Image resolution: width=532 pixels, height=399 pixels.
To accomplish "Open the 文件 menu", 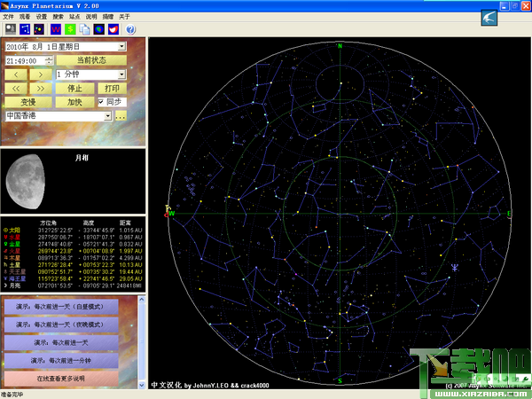I will click(x=8, y=17).
